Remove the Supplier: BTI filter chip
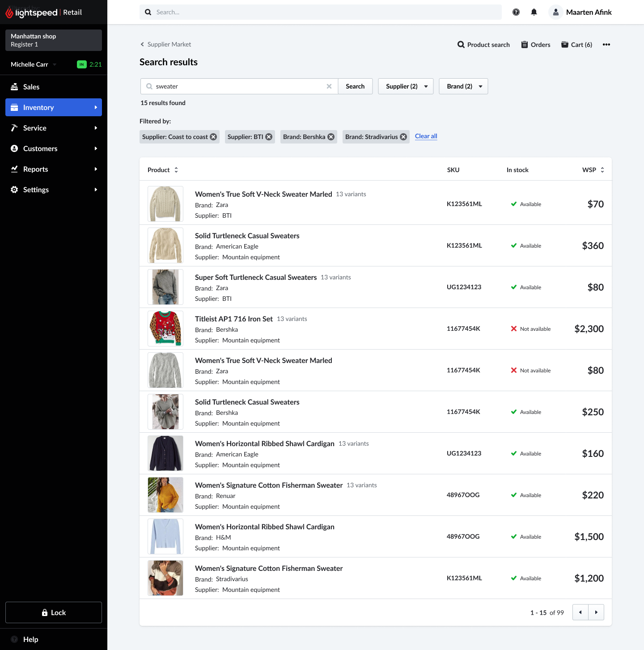This screenshot has width=644, height=650. click(x=269, y=137)
